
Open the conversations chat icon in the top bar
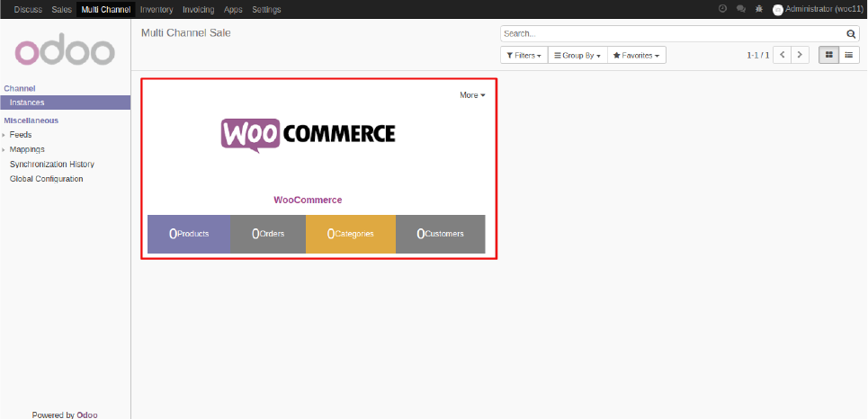[x=740, y=9]
